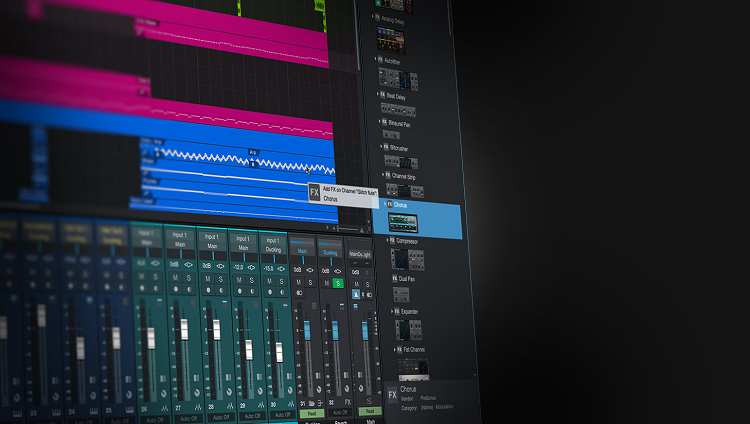Select Fat Channel in the effects browser
750x424 pixels.
point(414,350)
